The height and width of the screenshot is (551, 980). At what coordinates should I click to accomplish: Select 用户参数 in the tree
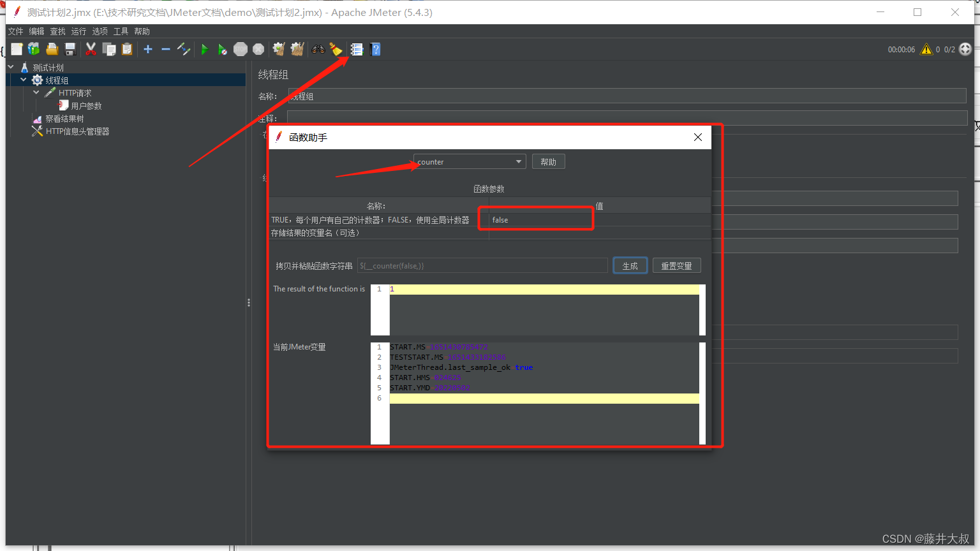86,106
